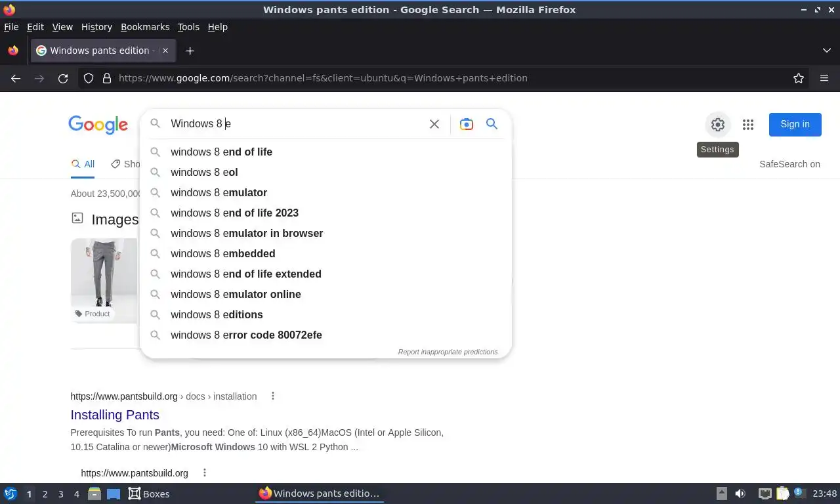The height and width of the screenshot is (504, 840).
Task: Choose suggestion windows 8 editions
Action: (325, 314)
